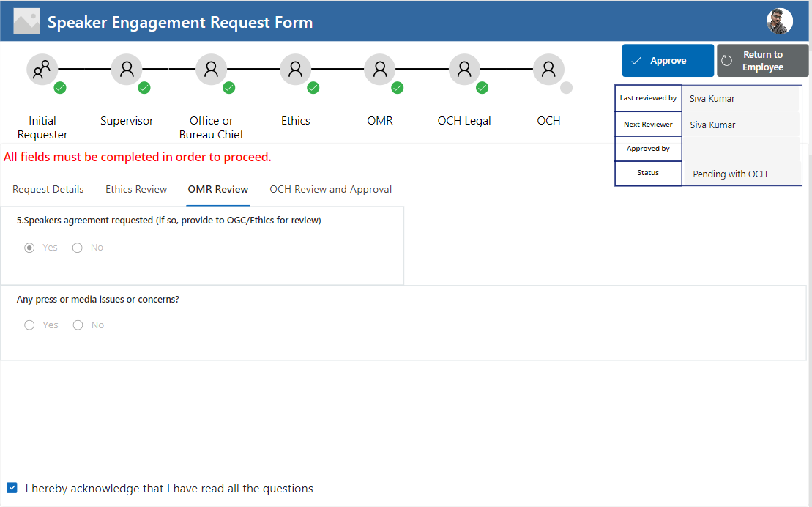
Task: Select the OMR stage icon
Action: click(x=380, y=68)
